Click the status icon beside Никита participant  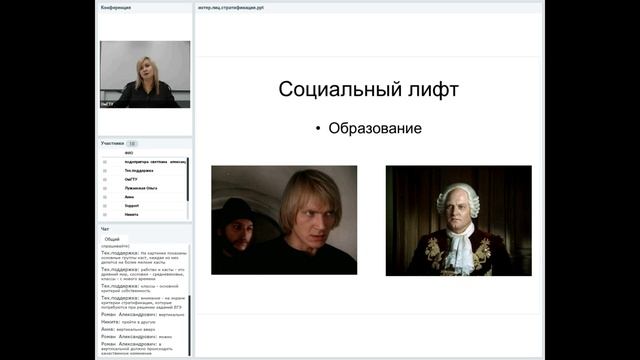(105, 215)
